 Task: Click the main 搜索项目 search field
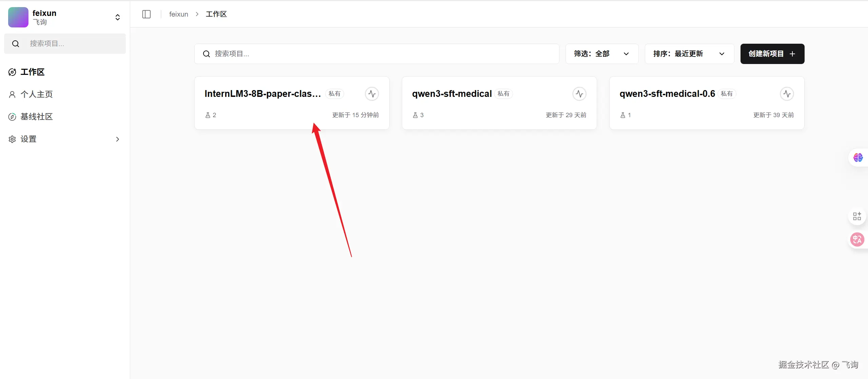[x=376, y=54]
